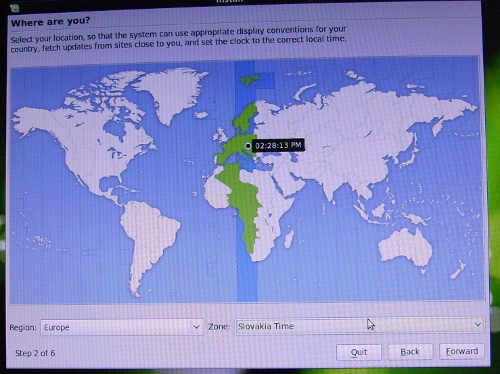This screenshot has height=374, width=500.
Task: Open the Region dropdown showing Europe
Action: 122,327
